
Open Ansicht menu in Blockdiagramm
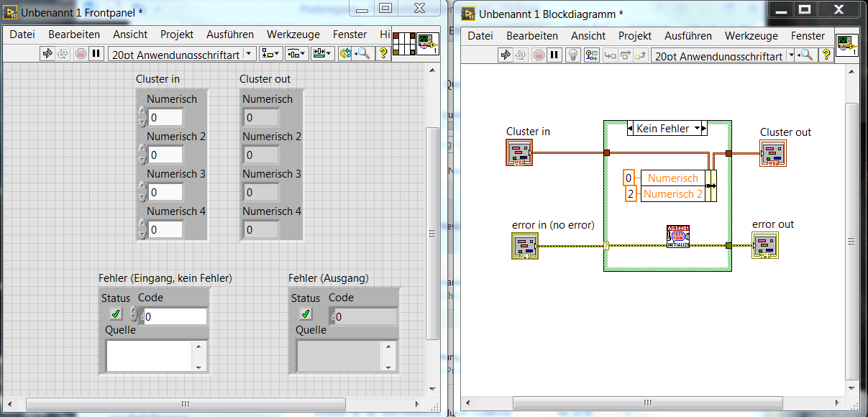(588, 35)
